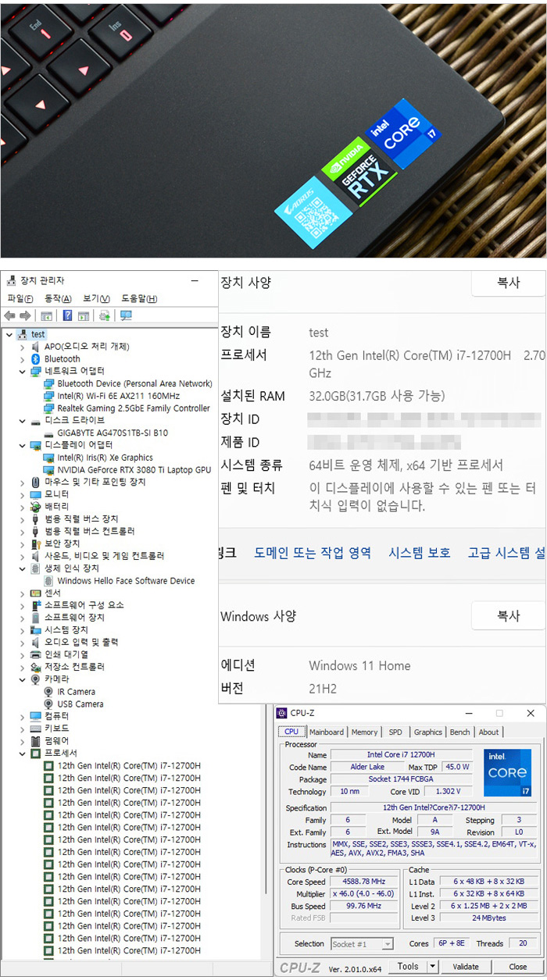The width and height of the screenshot is (547, 980).
Task: Click the battery category icon
Action: click(35, 507)
